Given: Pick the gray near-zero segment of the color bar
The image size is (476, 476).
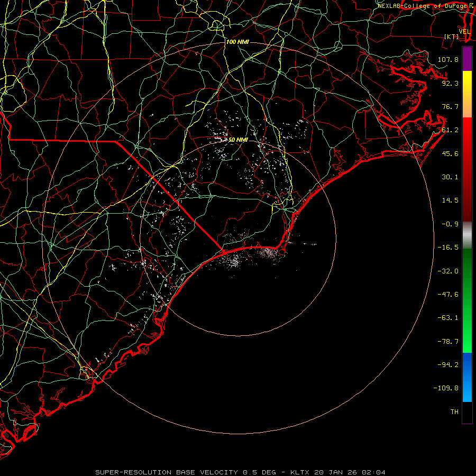Looking at the screenshot, I should pyautogui.click(x=467, y=235).
